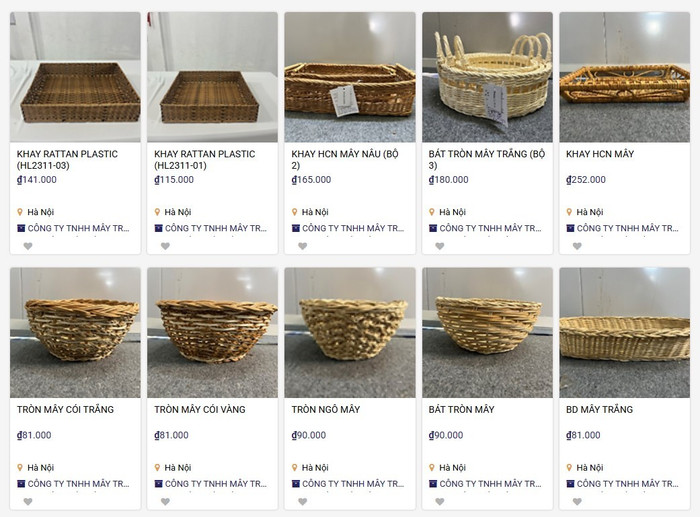Click store icon on KHAY HCN MÂY NÂU card

point(295,229)
